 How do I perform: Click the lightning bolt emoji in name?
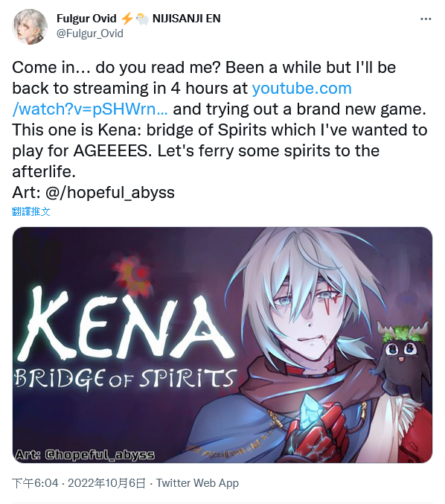(127, 19)
